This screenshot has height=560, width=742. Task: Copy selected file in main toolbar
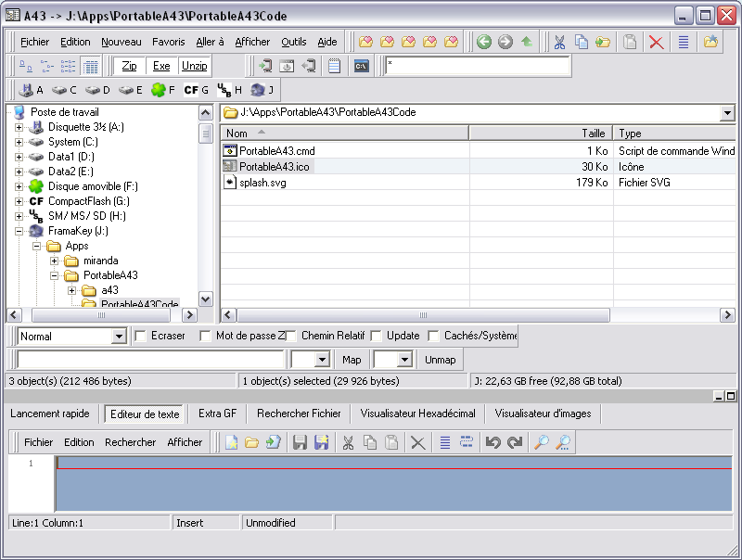pyautogui.click(x=582, y=42)
